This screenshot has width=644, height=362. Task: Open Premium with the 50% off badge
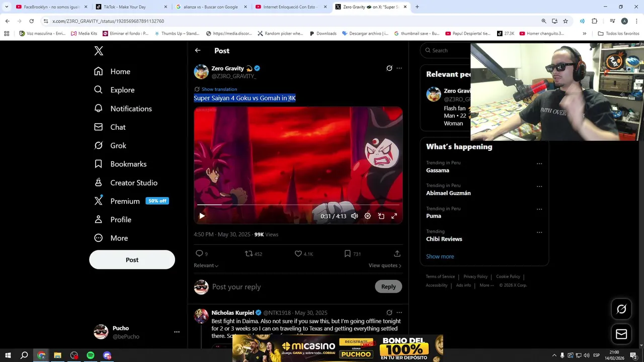pos(131,201)
